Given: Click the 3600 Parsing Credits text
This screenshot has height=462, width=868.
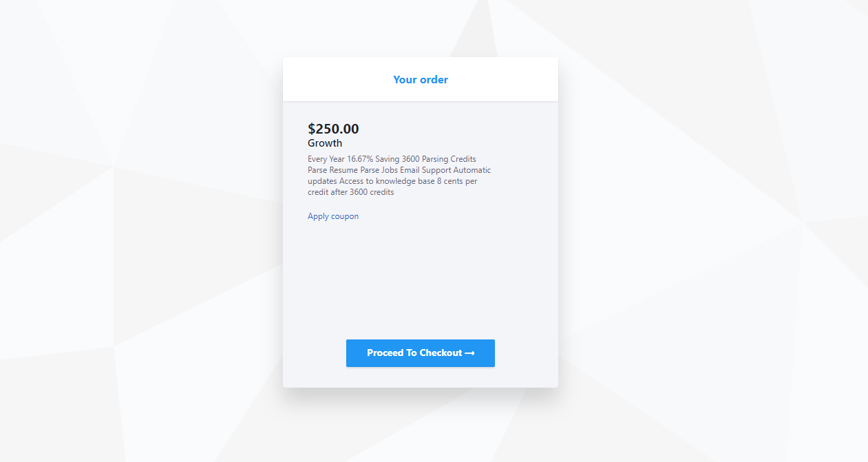Looking at the screenshot, I should [439, 159].
